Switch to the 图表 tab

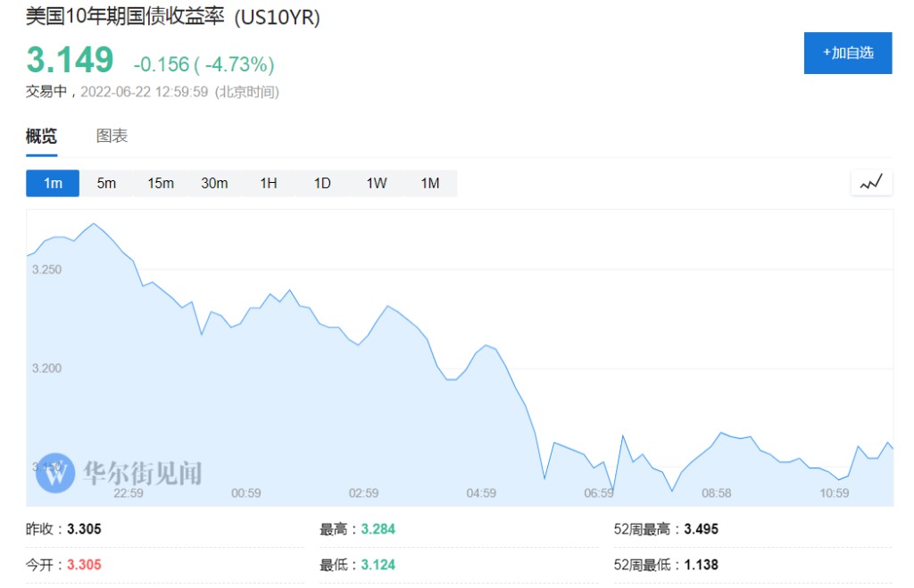[x=112, y=136]
